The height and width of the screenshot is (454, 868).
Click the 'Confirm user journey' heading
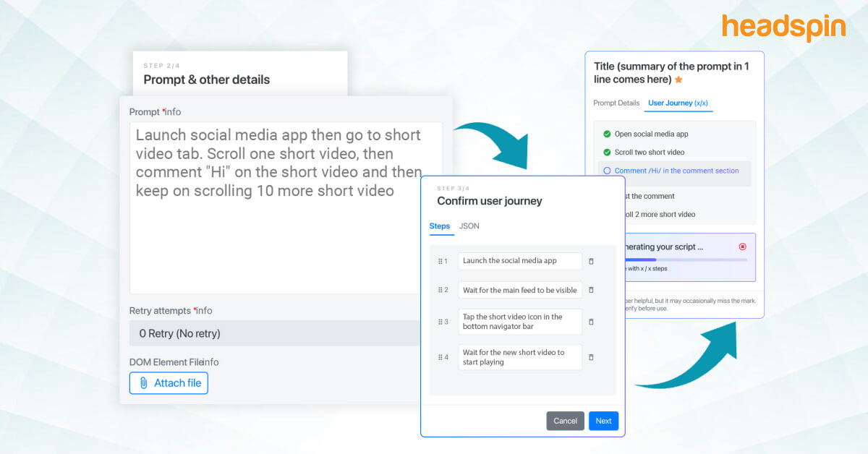click(490, 201)
